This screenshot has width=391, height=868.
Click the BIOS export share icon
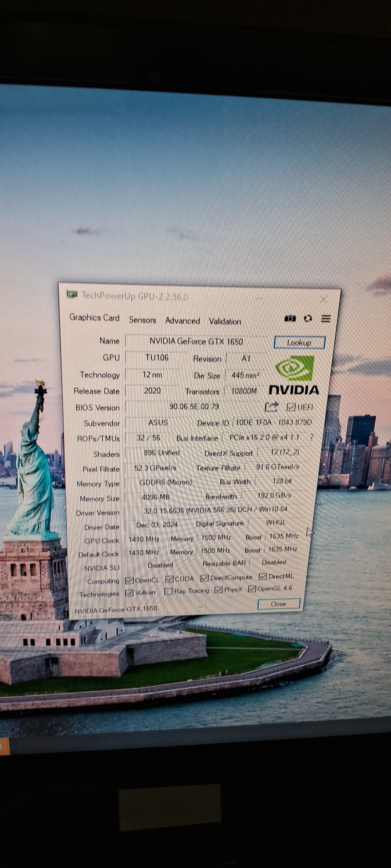[x=272, y=407]
